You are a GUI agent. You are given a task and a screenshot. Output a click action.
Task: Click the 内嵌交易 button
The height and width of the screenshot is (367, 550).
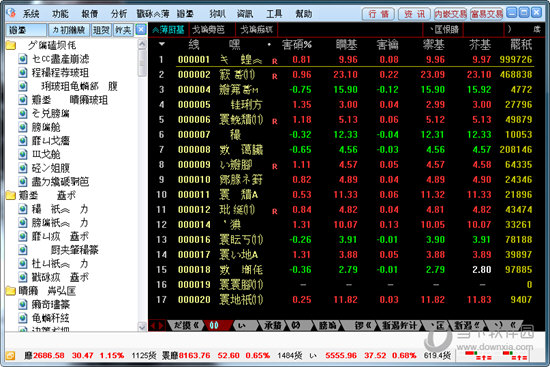tap(450, 14)
